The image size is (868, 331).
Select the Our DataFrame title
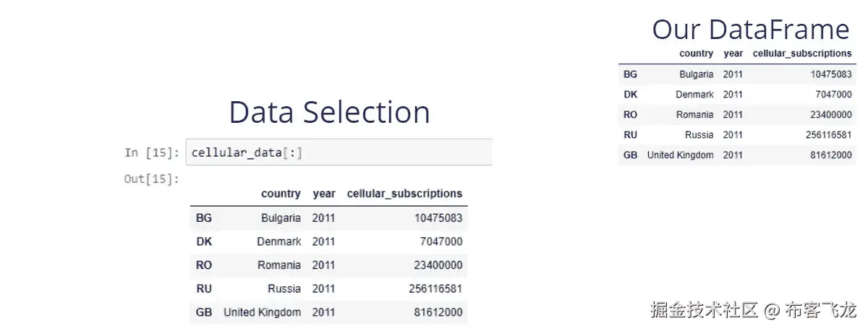pyautogui.click(x=750, y=30)
